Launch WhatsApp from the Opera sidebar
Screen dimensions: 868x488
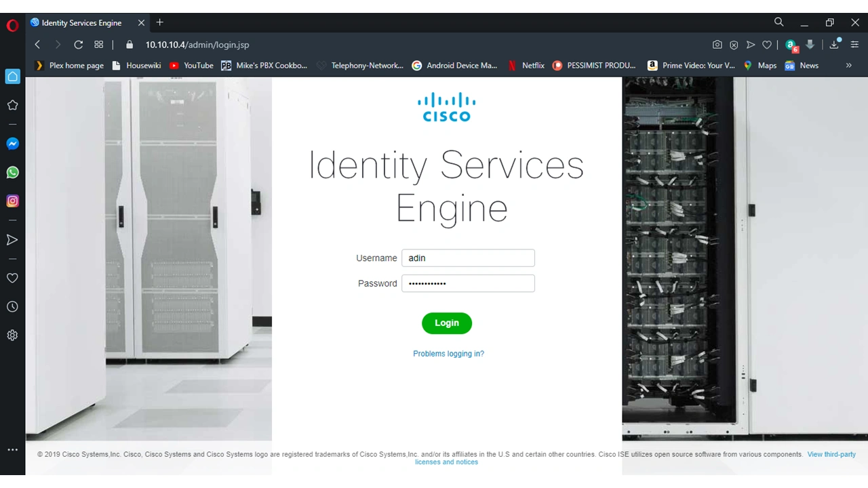pyautogui.click(x=12, y=172)
